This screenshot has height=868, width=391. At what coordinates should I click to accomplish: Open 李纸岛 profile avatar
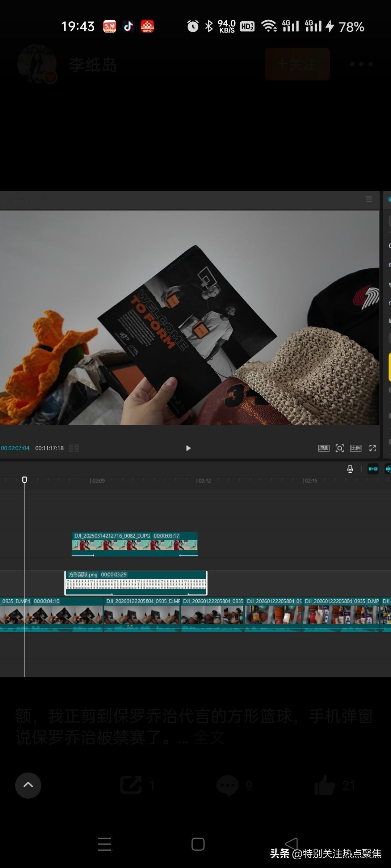coord(37,64)
